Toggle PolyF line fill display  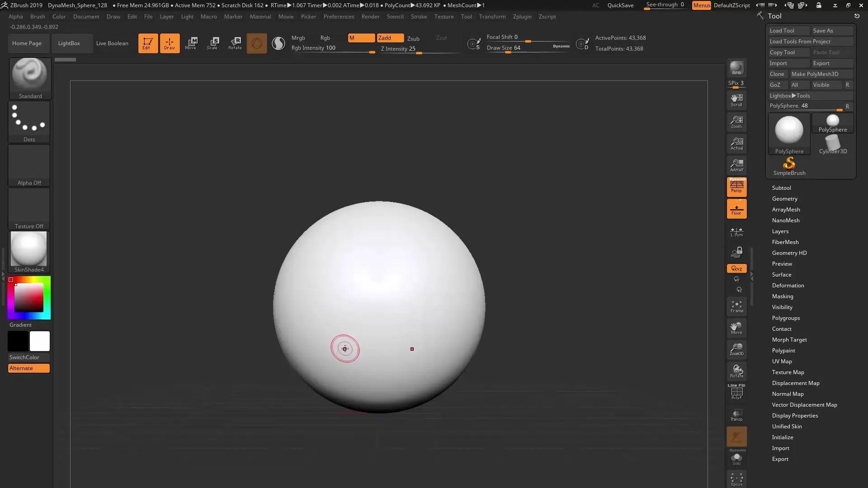click(736, 392)
